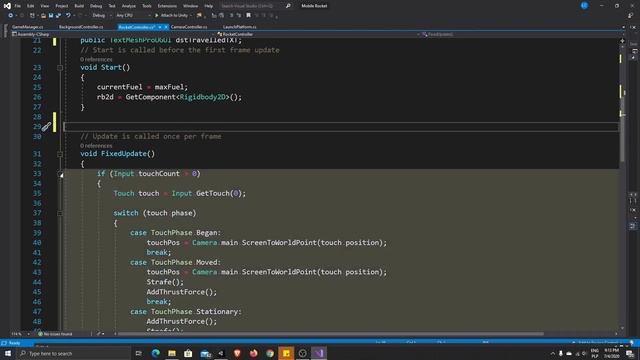Click the 0 references link above FixedUpdate()
Viewport: 640px width, 360px height.
point(96,146)
